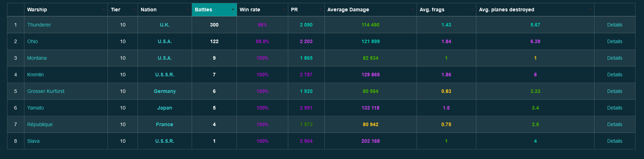644x159 pixels.
Task: Click the Tier column header
Action: (116, 10)
